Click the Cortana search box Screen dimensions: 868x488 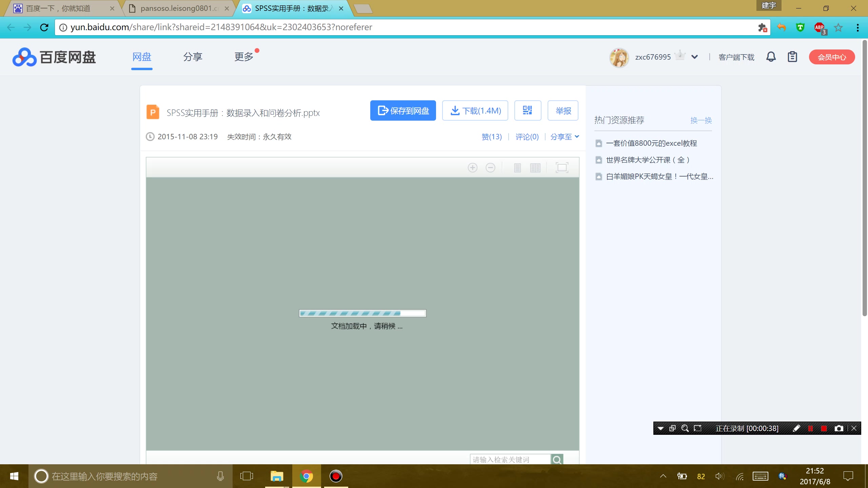(131, 476)
